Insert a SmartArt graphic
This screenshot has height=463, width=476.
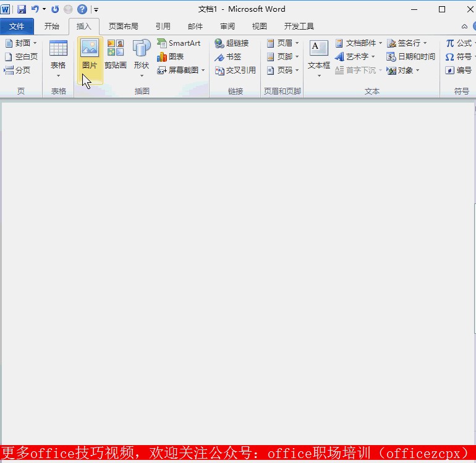[179, 43]
